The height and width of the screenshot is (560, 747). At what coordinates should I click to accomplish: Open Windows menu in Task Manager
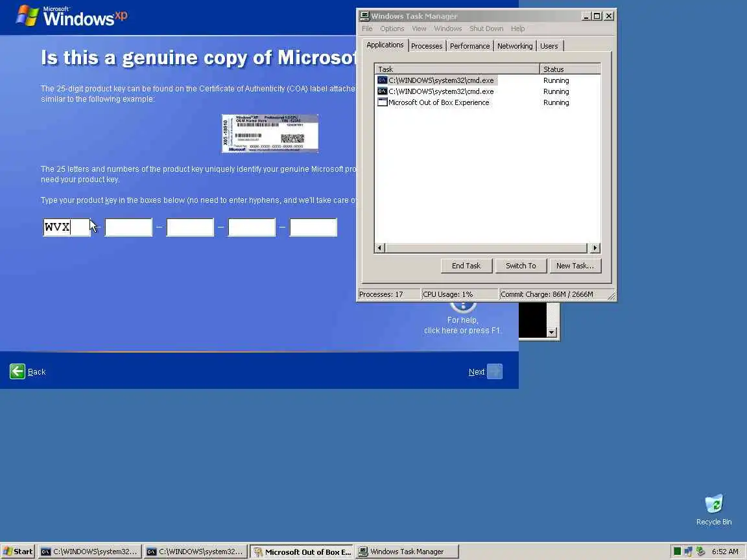pyautogui.click(x=448, y=29)
